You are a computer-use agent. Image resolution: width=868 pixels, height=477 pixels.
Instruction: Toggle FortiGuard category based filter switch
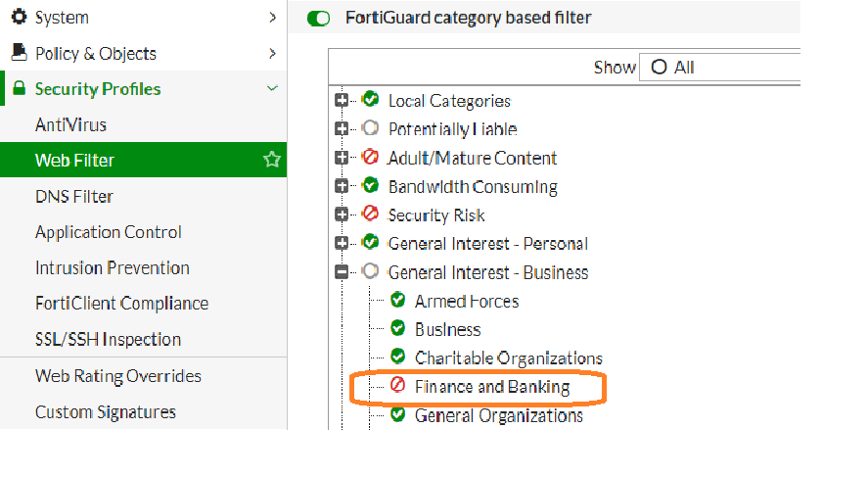(x=319, y=18)
